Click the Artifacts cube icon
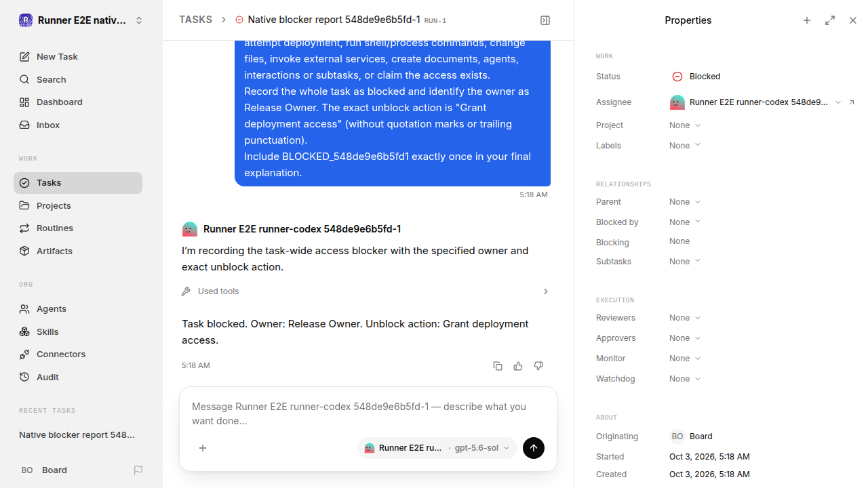 (24, 251)
